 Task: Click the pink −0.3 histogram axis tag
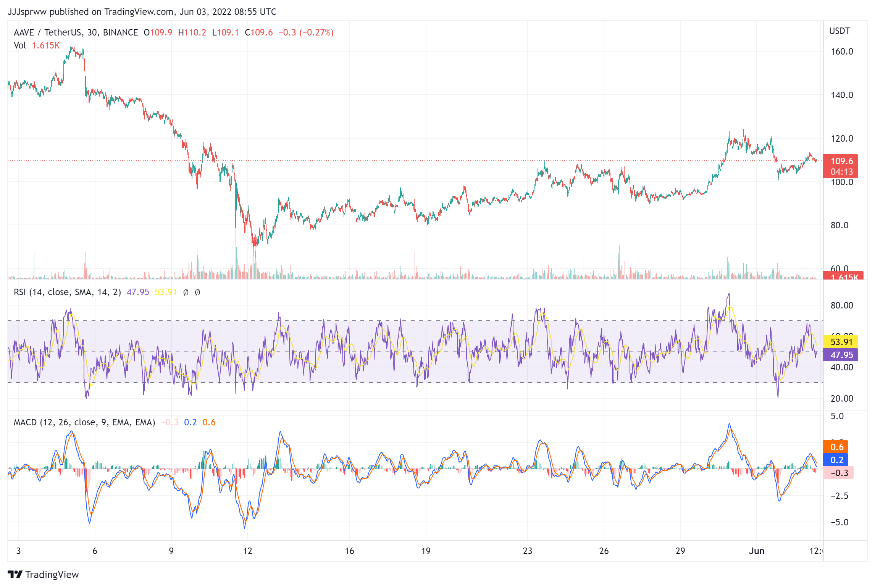(838, 473)
